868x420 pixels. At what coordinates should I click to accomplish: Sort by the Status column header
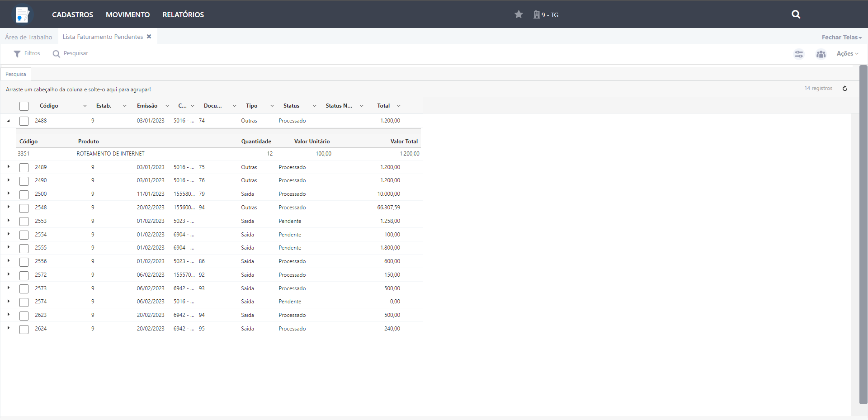coord(291,106)
